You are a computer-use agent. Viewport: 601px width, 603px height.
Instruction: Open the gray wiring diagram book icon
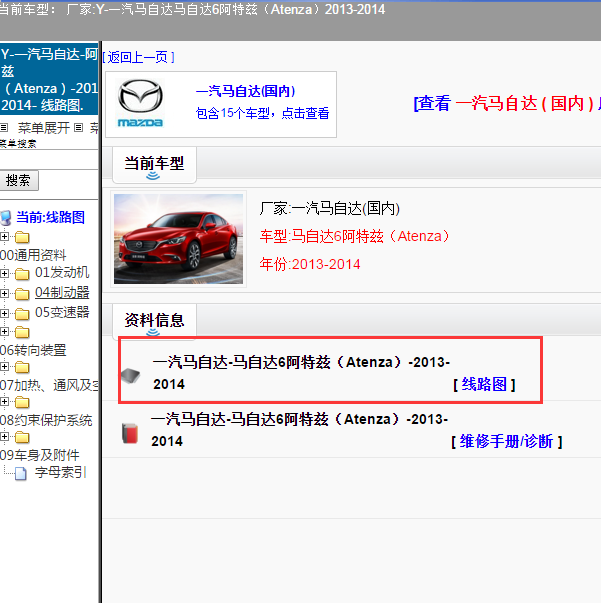tap(131, 375)
